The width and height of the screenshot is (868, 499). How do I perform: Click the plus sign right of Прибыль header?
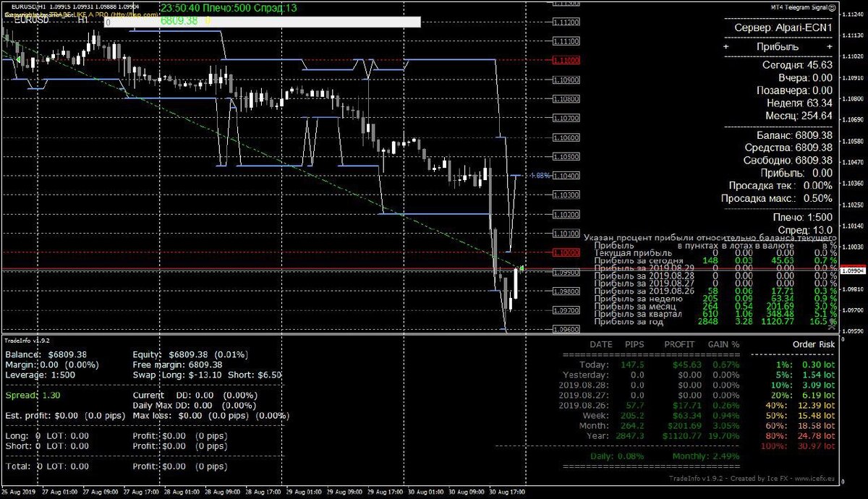coord(829,46)
